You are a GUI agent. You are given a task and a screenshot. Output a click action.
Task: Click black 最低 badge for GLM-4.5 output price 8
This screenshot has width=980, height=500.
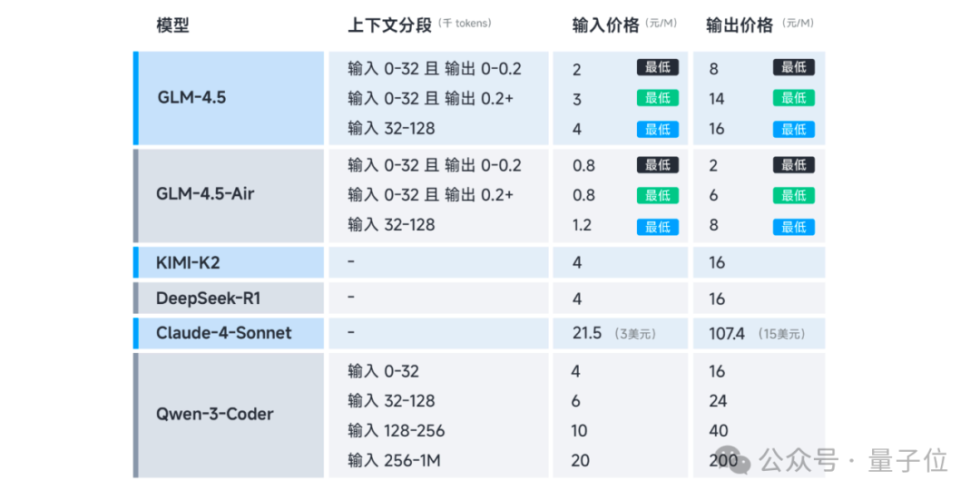(794, 67)
